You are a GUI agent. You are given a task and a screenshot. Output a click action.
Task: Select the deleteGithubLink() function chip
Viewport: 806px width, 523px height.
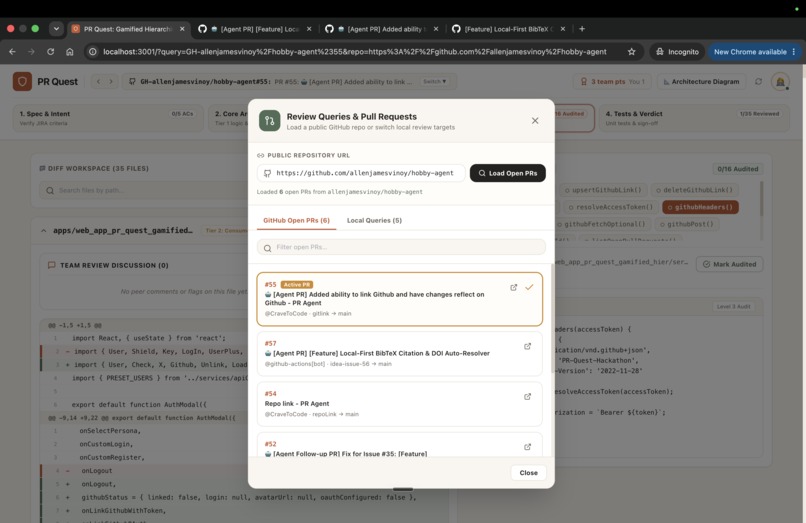[x=694, y=190]
